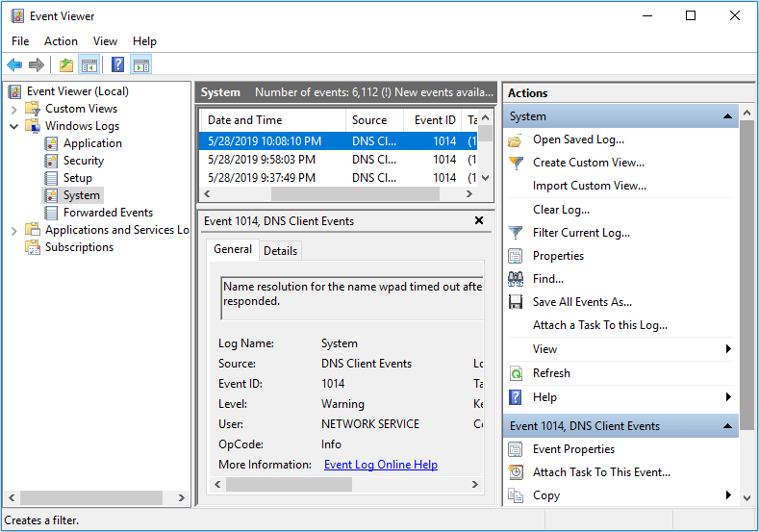The width and height of the screenshot is (759, 532).
Task: Select the Security log
Action: [84, 161]
